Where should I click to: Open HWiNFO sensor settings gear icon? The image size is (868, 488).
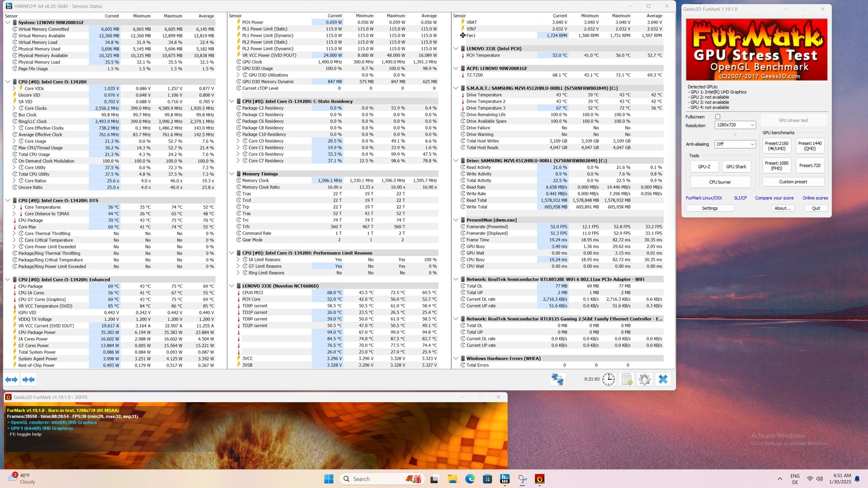coord(645,380)
